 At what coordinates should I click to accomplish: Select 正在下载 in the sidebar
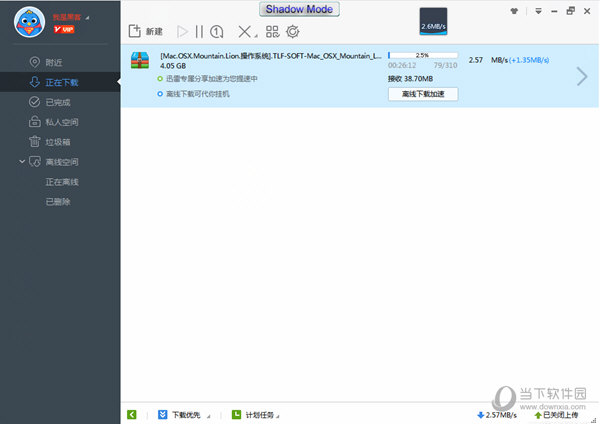pos(60,82)
